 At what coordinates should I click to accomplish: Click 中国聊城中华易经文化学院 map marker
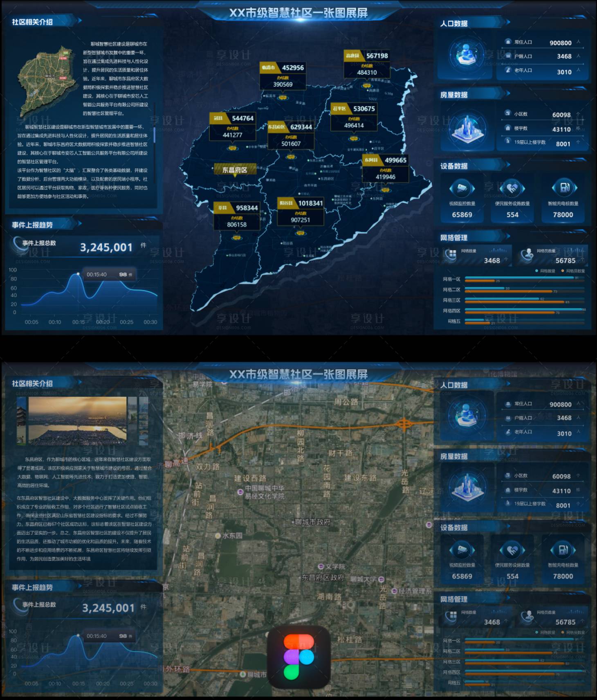point(240,492)
